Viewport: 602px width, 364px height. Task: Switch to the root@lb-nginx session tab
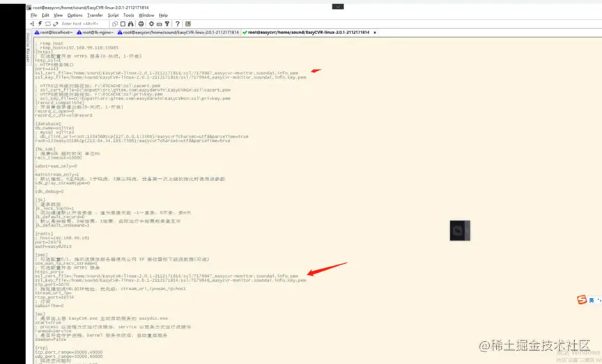click(x=95, y=33)
